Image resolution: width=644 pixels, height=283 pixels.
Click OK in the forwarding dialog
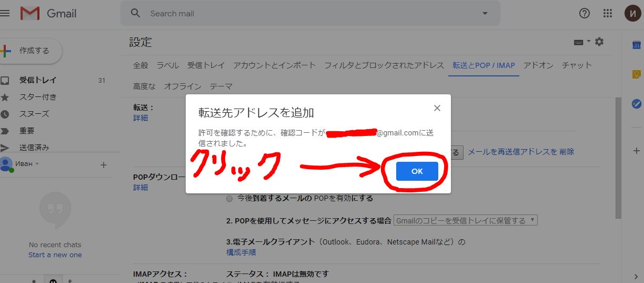point(417,171)
